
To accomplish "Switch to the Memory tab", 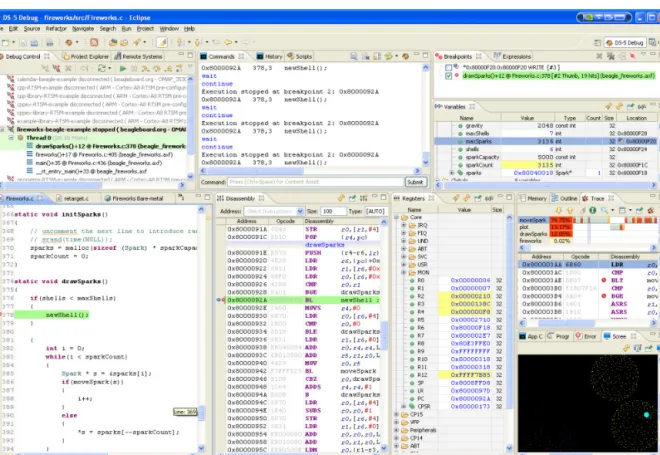I will [x=533, y=198].
